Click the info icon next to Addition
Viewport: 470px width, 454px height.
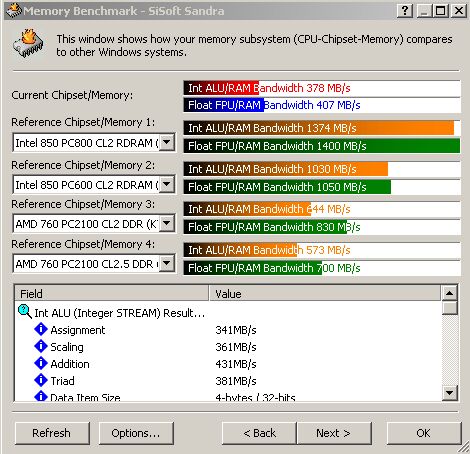[x=41, y=363]
